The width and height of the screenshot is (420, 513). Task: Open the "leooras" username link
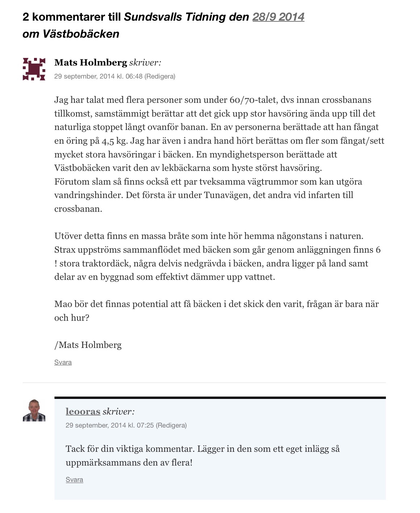point(83,412)
